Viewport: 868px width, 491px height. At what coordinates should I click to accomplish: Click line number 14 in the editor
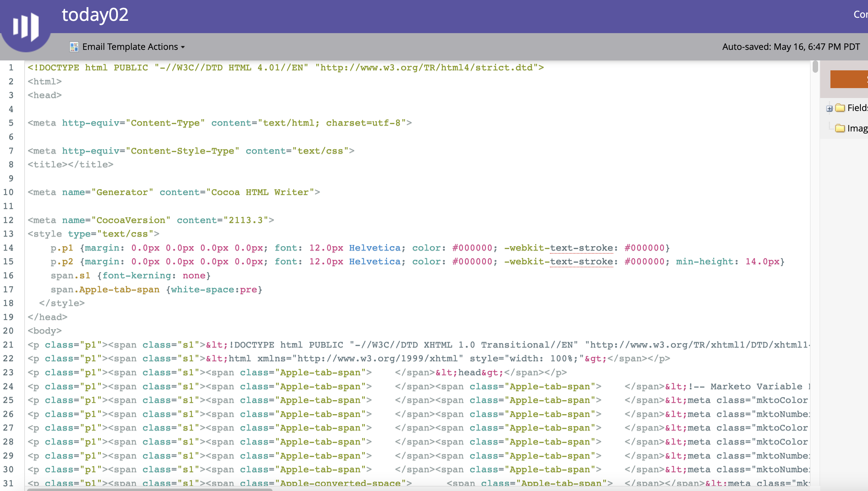click(8, 248)
